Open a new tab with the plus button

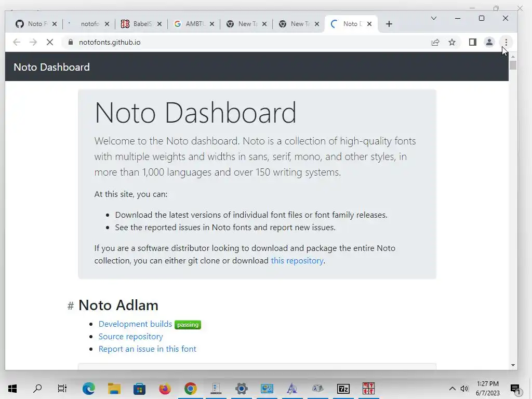(389, 24)
